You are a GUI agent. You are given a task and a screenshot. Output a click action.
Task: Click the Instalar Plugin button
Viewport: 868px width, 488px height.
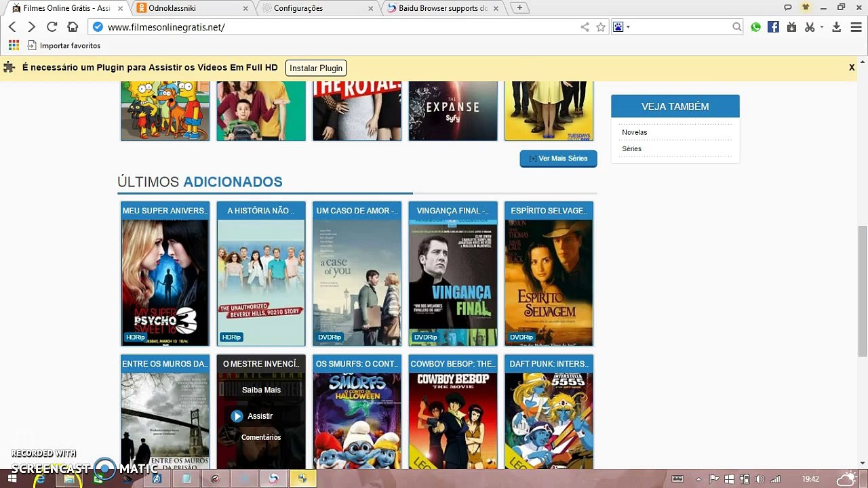317,68
